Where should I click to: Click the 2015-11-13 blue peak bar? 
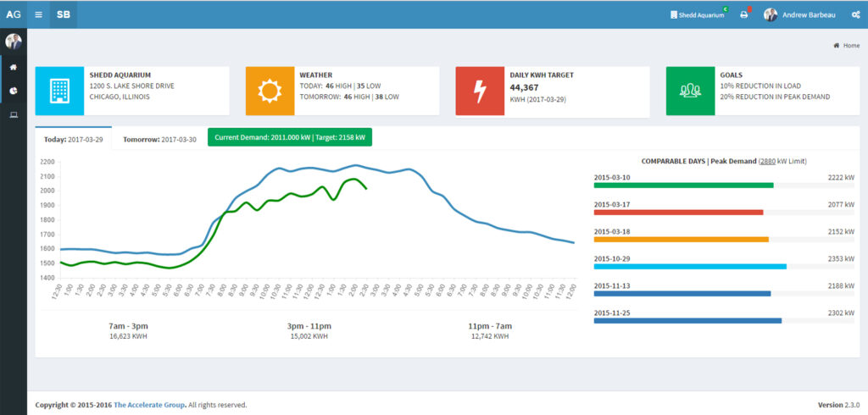(x=682, y=294)
